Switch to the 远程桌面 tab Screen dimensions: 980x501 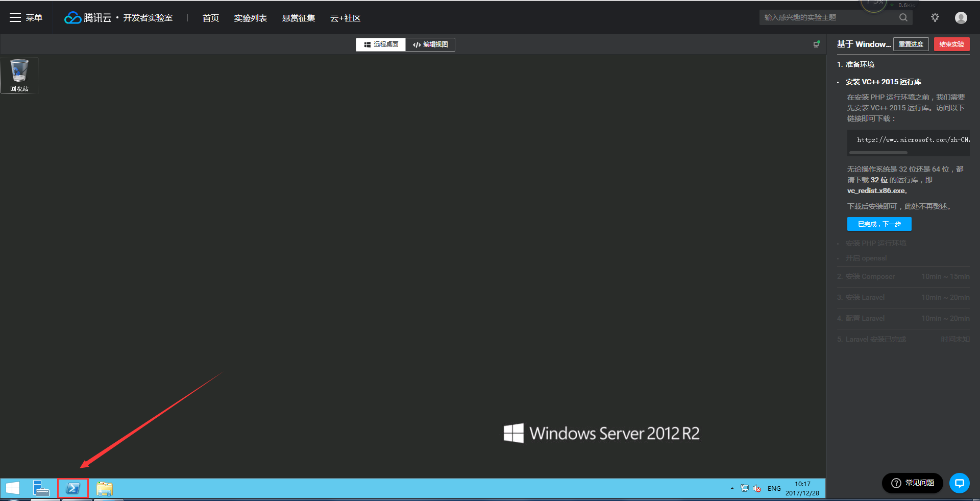pos(381,44)
